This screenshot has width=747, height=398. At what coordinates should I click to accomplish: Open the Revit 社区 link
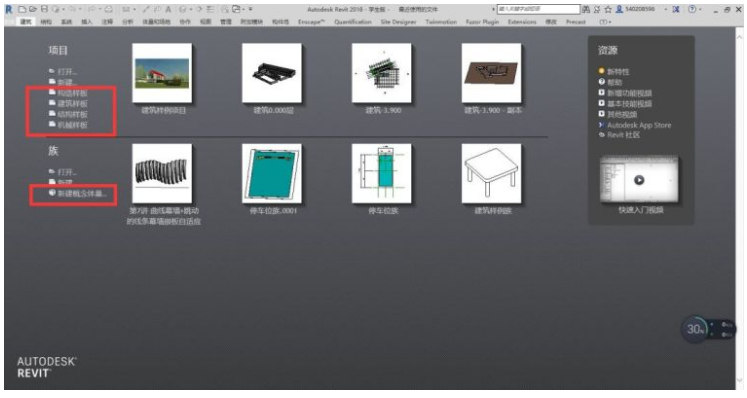click(619, 135)
